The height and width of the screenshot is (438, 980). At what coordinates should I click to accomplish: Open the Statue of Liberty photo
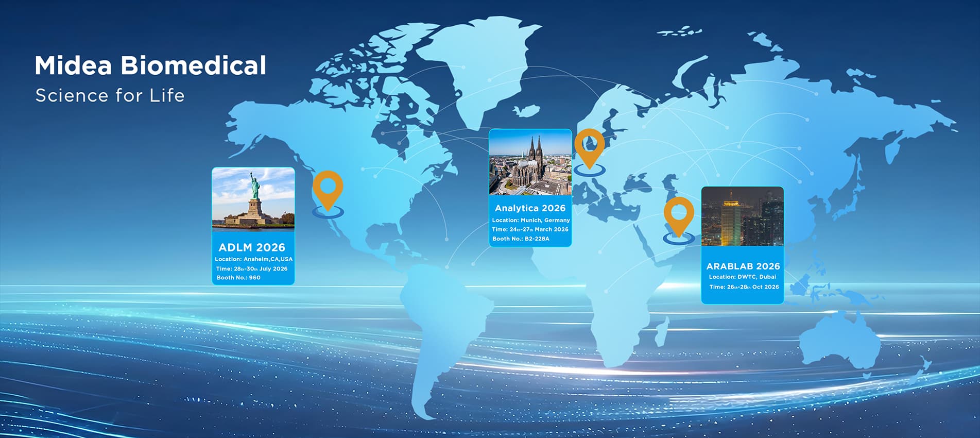tap(253, 199)
